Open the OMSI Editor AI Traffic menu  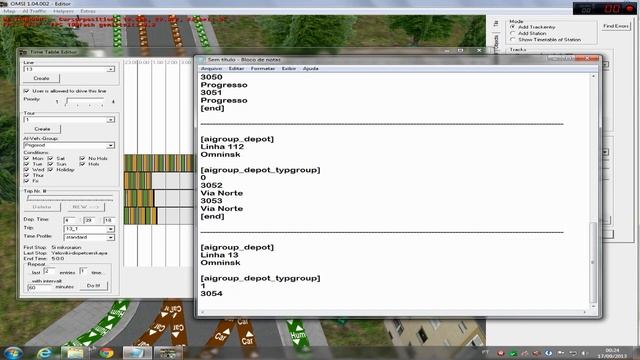point(34,11)
